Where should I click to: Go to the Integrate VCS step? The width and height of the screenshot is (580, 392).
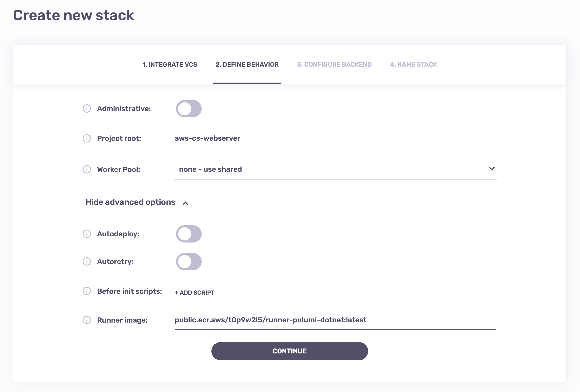170,65
